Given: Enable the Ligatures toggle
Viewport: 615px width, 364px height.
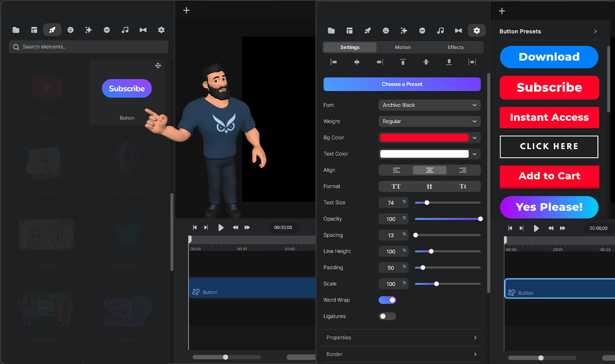Looking at the screenshot, I should (x=387, y=316).
